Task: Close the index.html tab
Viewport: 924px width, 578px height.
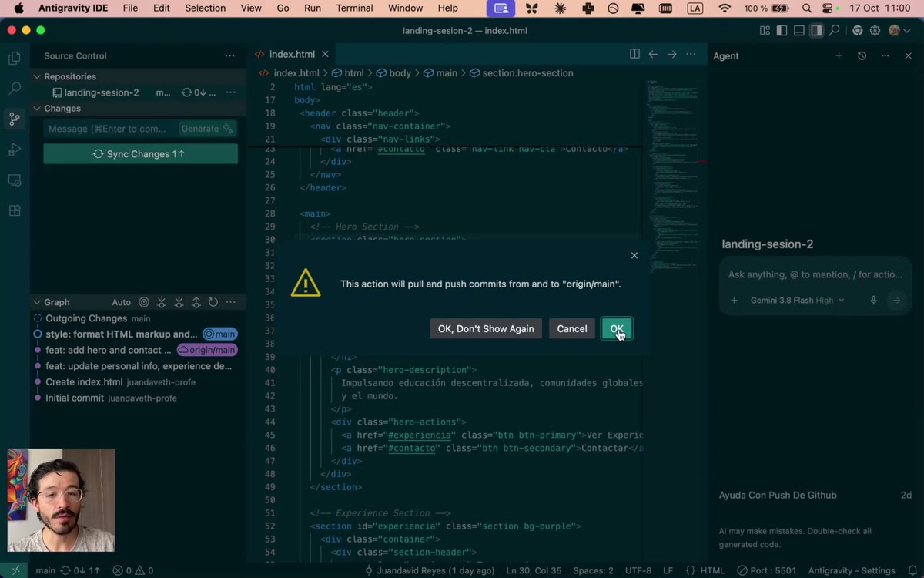Action: point(325,54)
